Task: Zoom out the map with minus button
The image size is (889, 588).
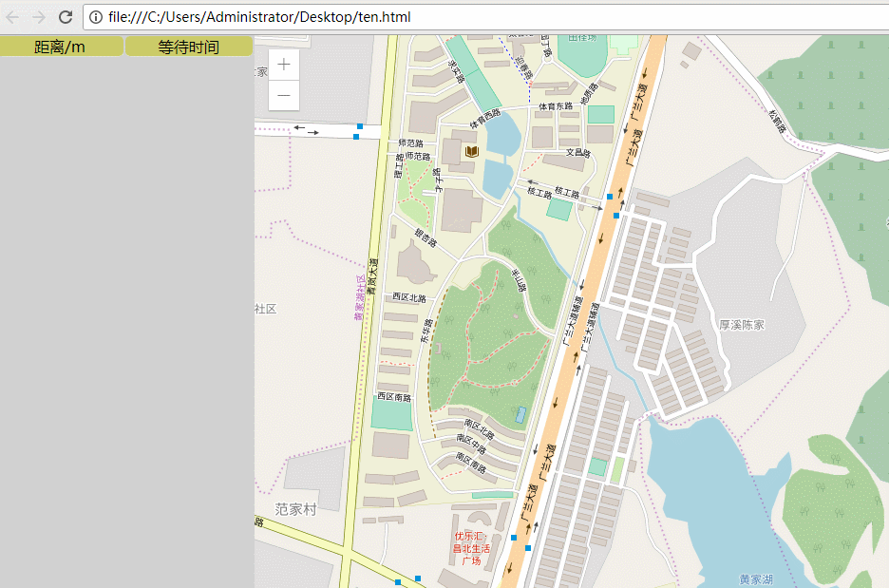Action: [284, 96]
